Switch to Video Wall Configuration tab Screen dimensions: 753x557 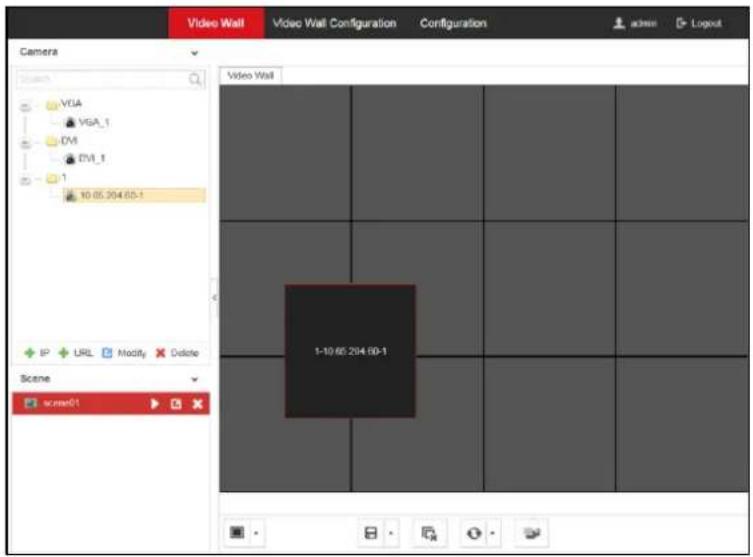point(334,23)
